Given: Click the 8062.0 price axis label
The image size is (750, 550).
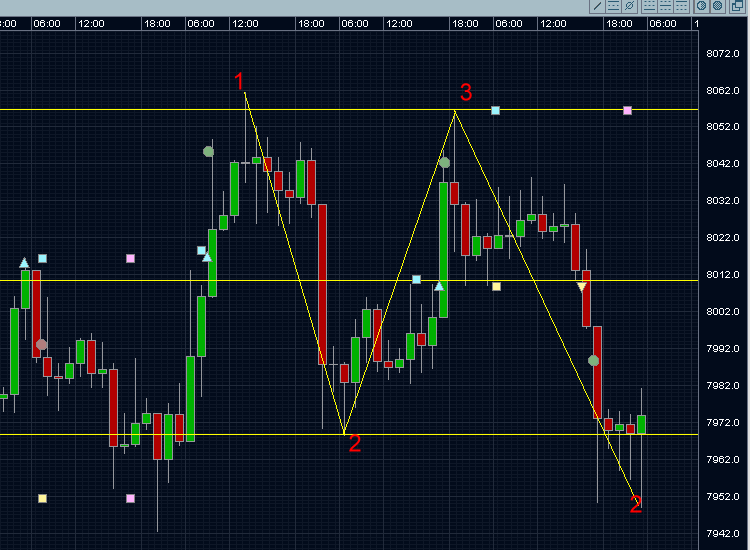Looking at the screenshot, I should click(x=723, y=90).
